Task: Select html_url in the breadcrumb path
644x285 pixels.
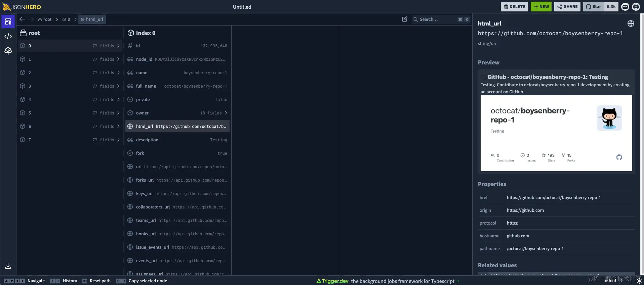Action: pyautogui.click(x=92, y=19)
